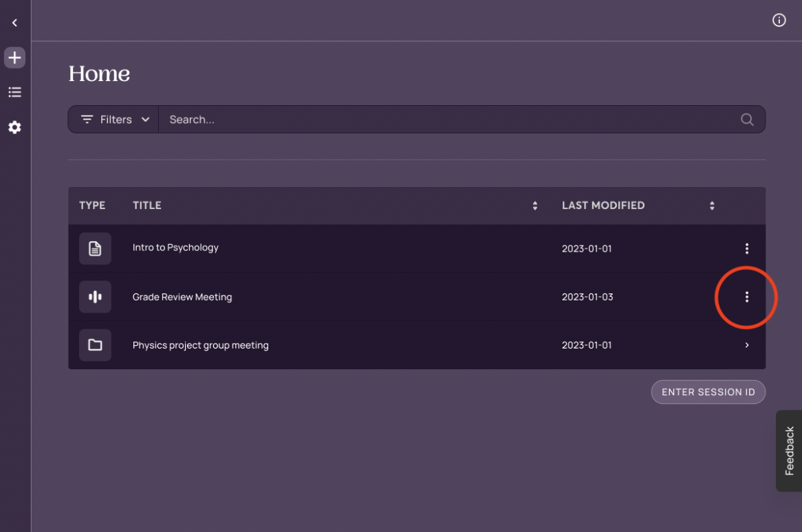The width and height of the screenshot is (802, 532).
Task: Click the info icon at top right
Action: click(779, 20)
